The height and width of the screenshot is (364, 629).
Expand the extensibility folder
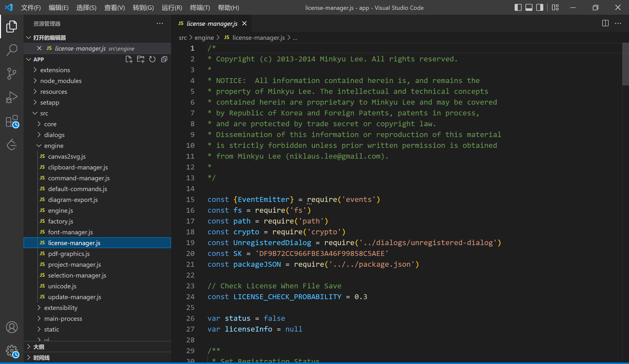(97, 308)
